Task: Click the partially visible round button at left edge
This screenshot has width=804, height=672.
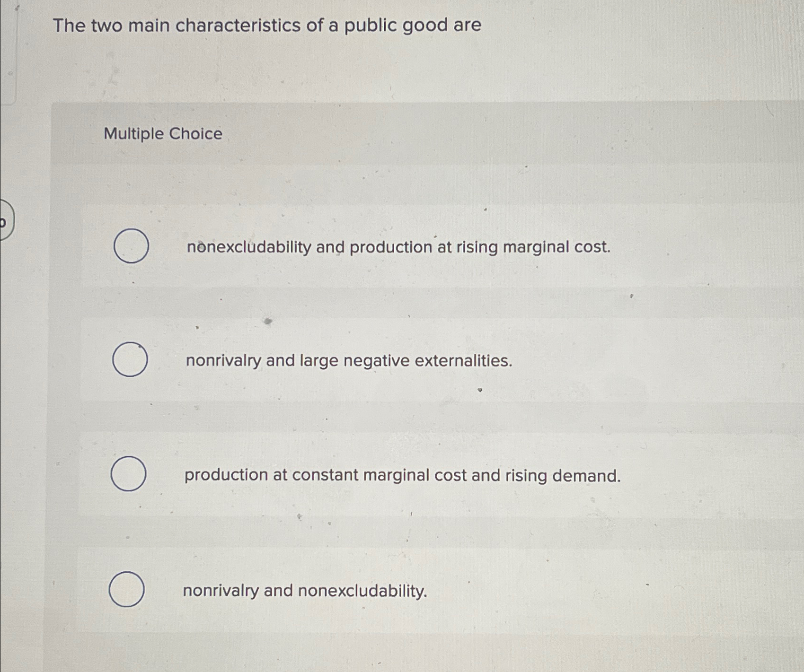Action: pos(6,220)
